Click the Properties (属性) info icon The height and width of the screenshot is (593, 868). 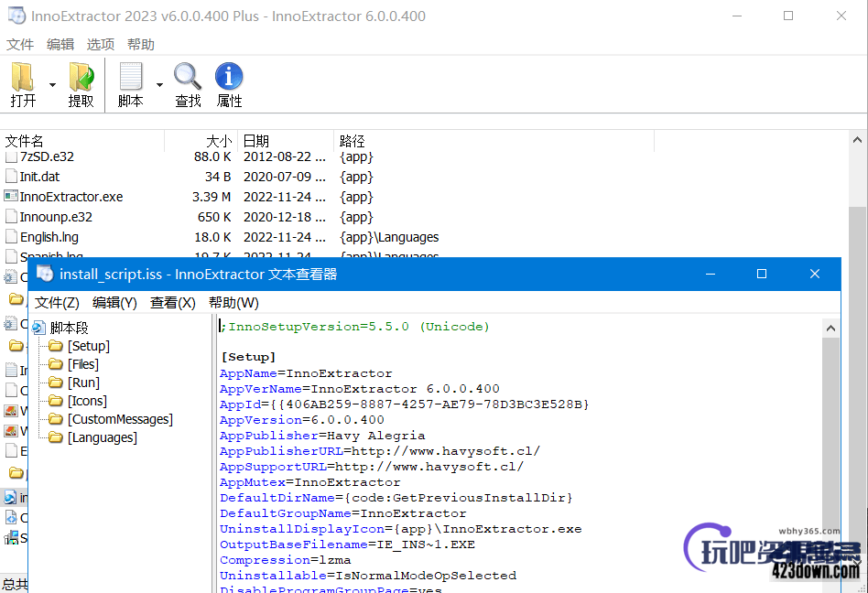(229, 76)
